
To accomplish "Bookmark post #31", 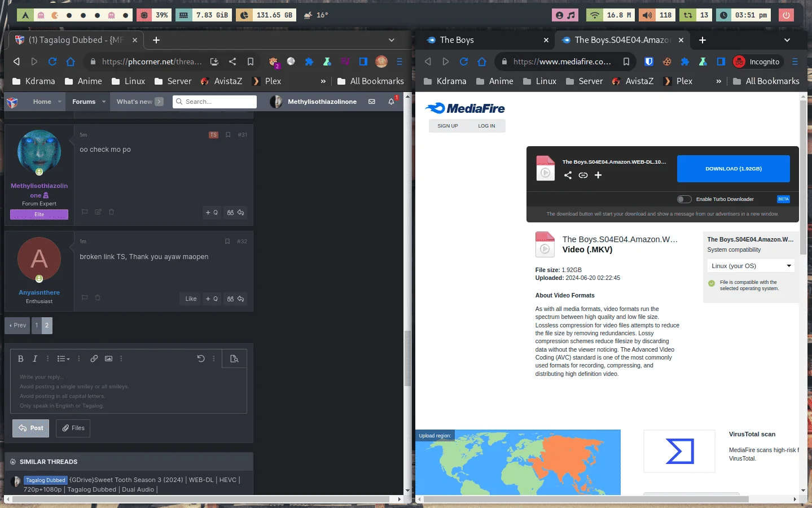I will (228, 135).
